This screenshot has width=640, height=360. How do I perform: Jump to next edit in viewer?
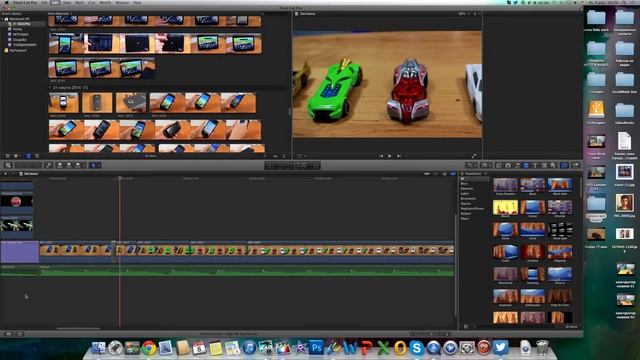pos(399,156)
